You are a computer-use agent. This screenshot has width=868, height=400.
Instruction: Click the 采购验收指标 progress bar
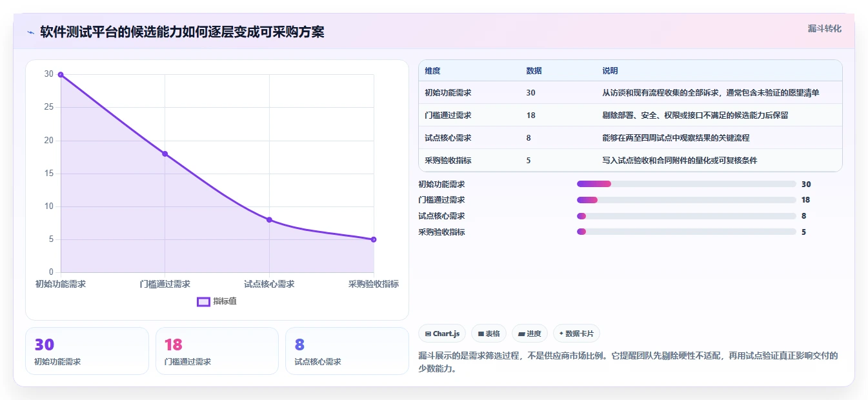(x=686, y=232)
